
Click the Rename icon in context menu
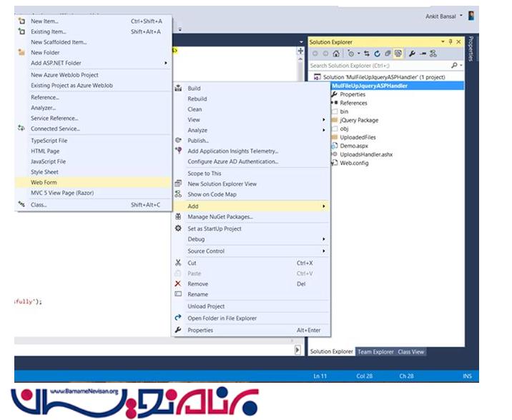pos(178,294)
